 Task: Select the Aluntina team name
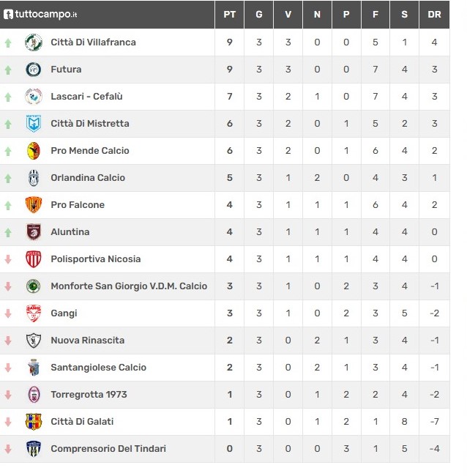click(70, 232)
